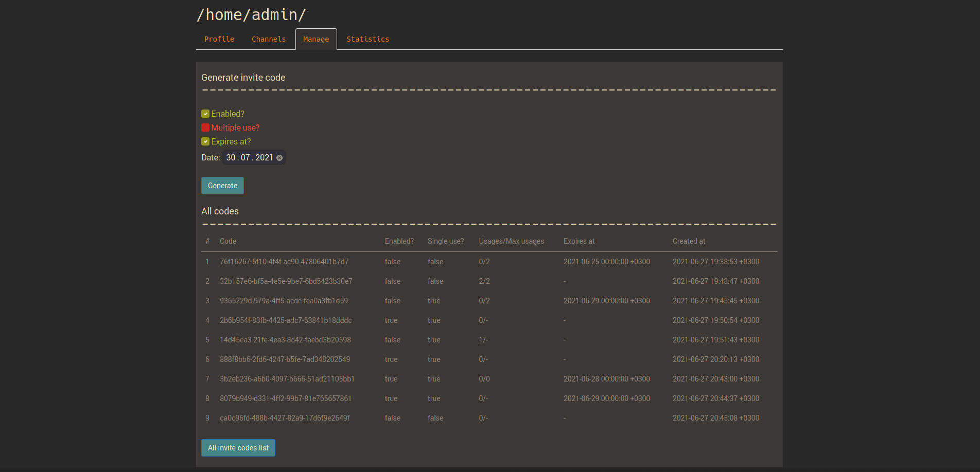The height and width of the screenshot is (472, 980).
Task: Click created time 2021-06-27 20:44:37 +0300
Action: click(716, 398)
